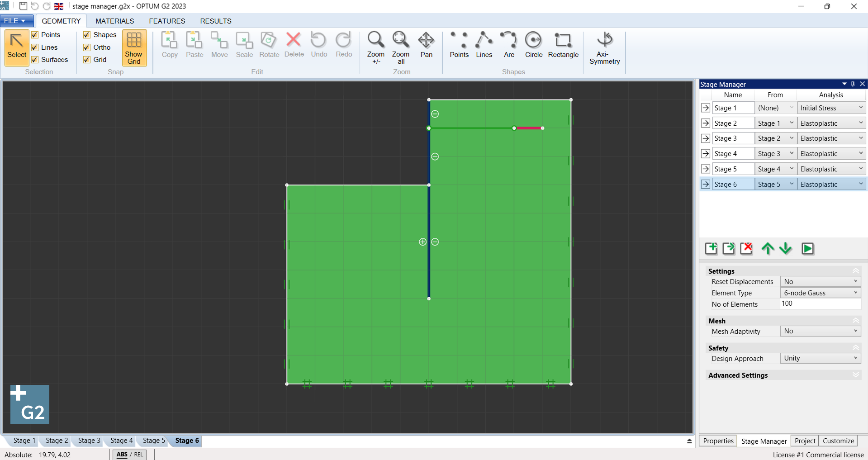The width and height of the screenshot is (868, 460).
Task: Open Design Approach dropdown
Action: click(820, 358)
